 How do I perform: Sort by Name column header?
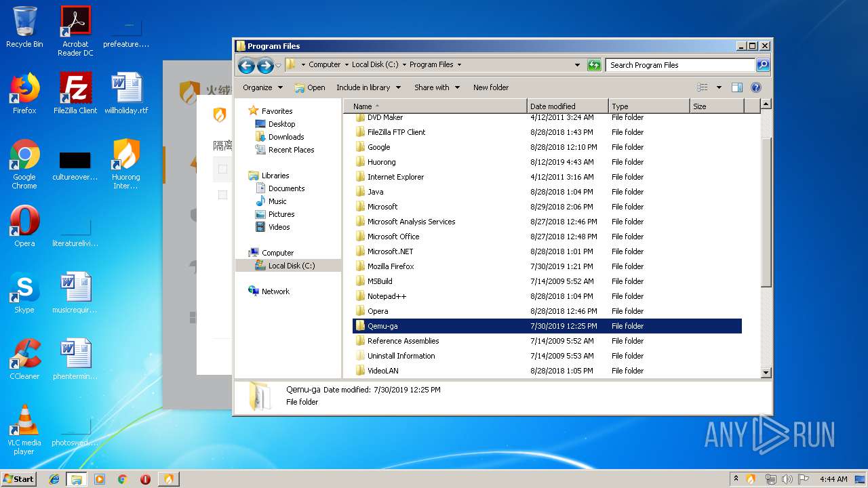pyautogui.click(x=435, y=106)
